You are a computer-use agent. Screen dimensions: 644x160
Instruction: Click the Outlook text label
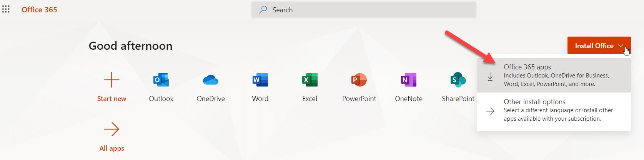coord(161,99)
